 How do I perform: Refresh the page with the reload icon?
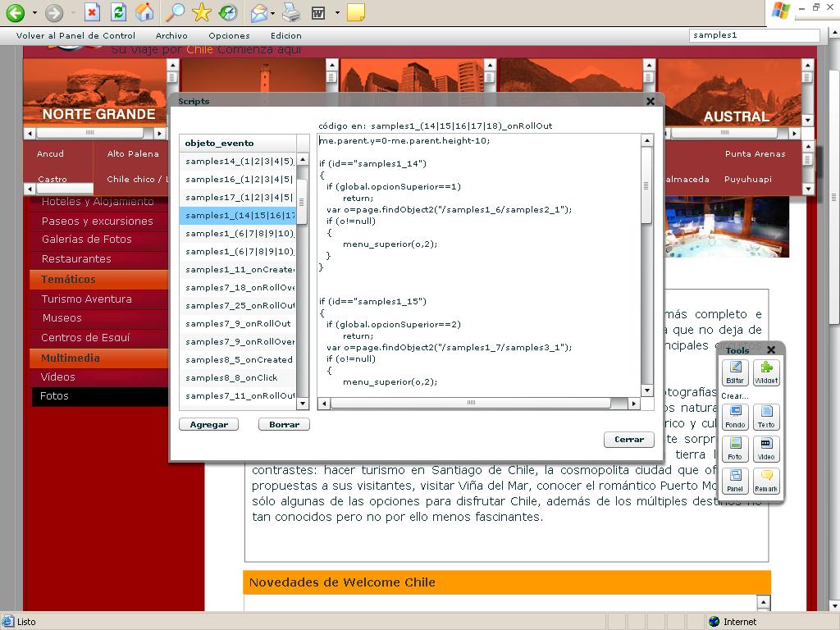pyautogui.click(x=117, y=13)
